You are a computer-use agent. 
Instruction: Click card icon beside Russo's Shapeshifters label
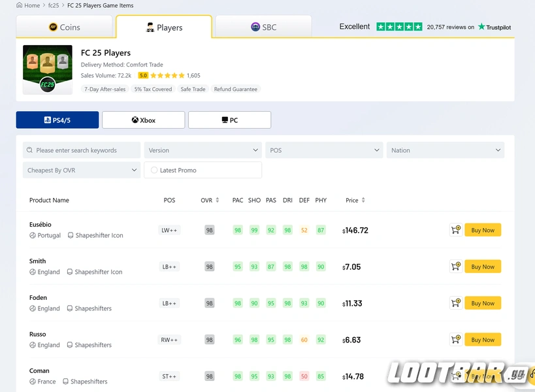70,345
